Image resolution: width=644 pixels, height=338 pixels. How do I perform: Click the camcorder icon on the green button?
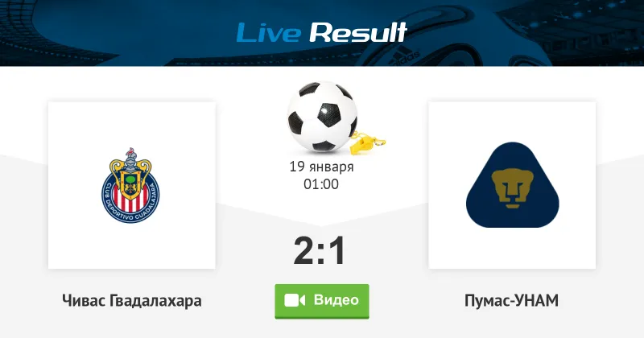295,301
